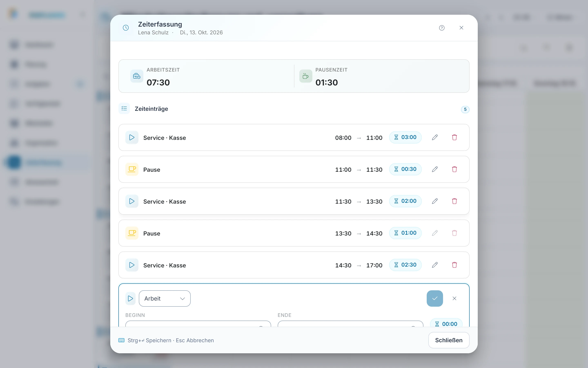Delete the 11:00 to 11:30 Pause entry

click(454, 169)
